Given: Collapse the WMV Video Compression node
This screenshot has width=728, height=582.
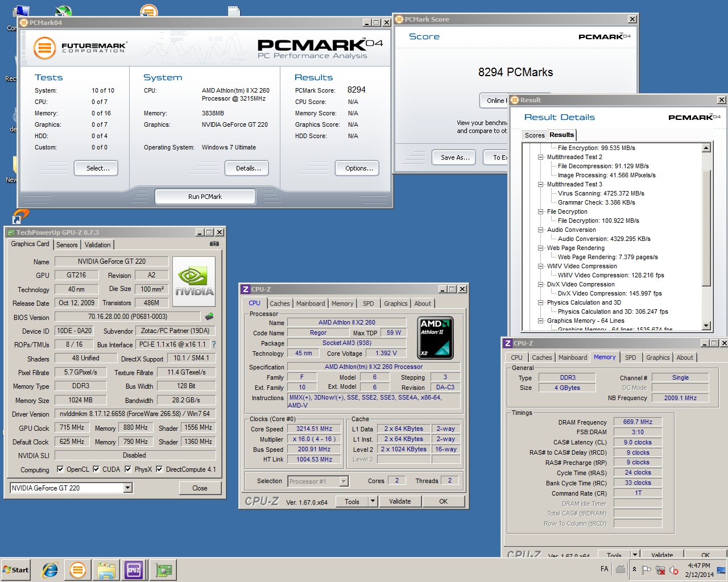Looking at the screenshot, I should coord(541,266).
